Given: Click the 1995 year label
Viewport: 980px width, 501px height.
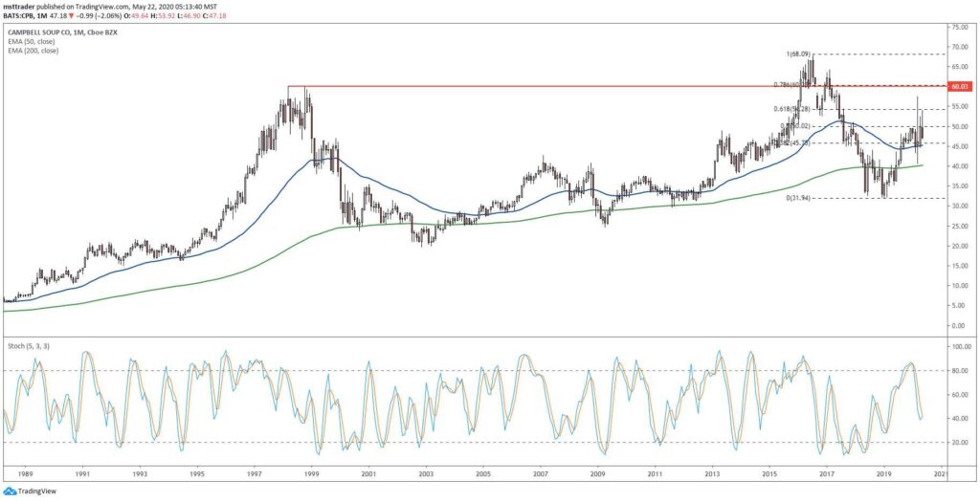Looking at the screenshot, I should [x=197, y=475].
